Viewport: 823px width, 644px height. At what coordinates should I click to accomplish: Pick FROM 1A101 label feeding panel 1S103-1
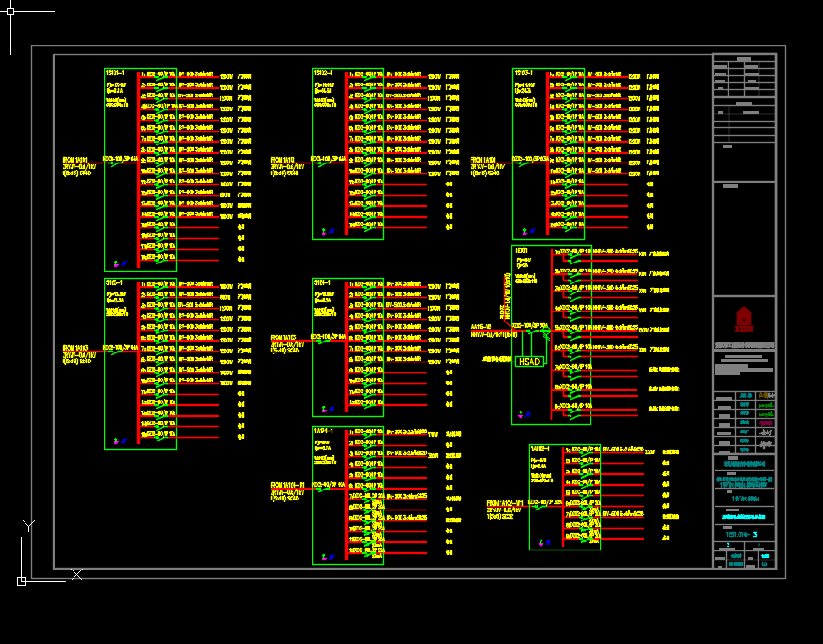[483, 160]
